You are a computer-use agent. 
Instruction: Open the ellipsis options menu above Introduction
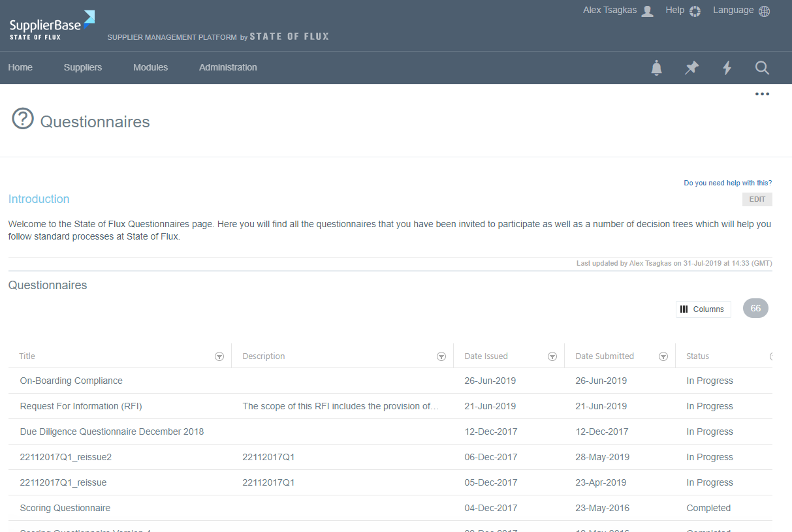762,93
